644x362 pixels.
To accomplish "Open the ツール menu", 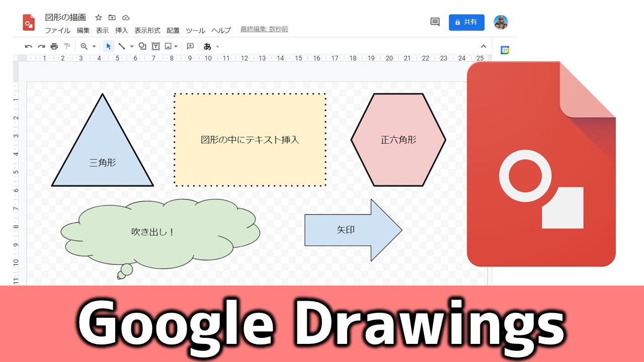I will coord(195,30).
